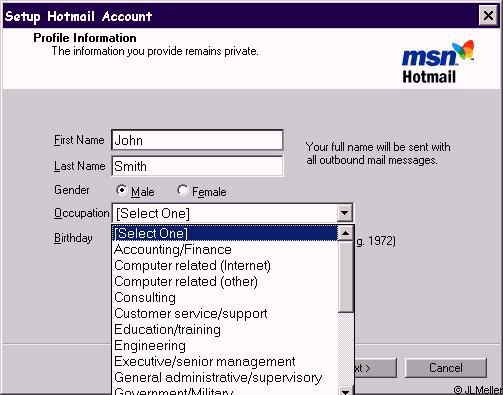Choose Accounting/Finance from occupation list
Screen dimensions: 503x395
point(225,249)
